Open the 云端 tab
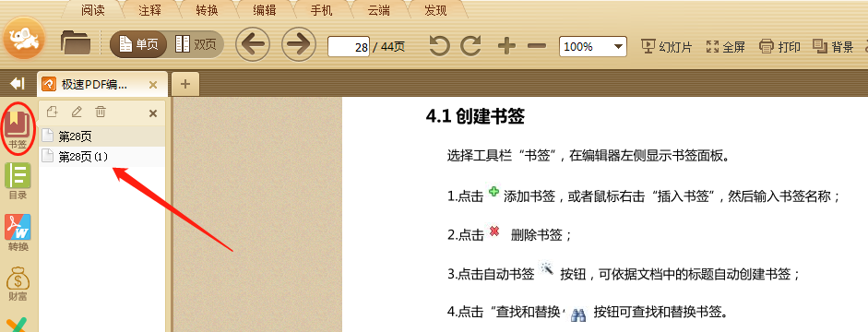This screenshot has height=332, width=868. [378, 10]
